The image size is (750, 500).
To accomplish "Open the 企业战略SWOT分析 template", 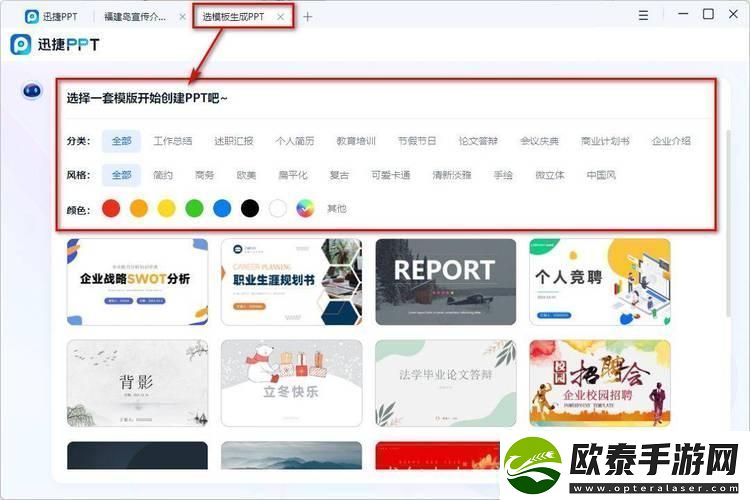I will [137, 282].
